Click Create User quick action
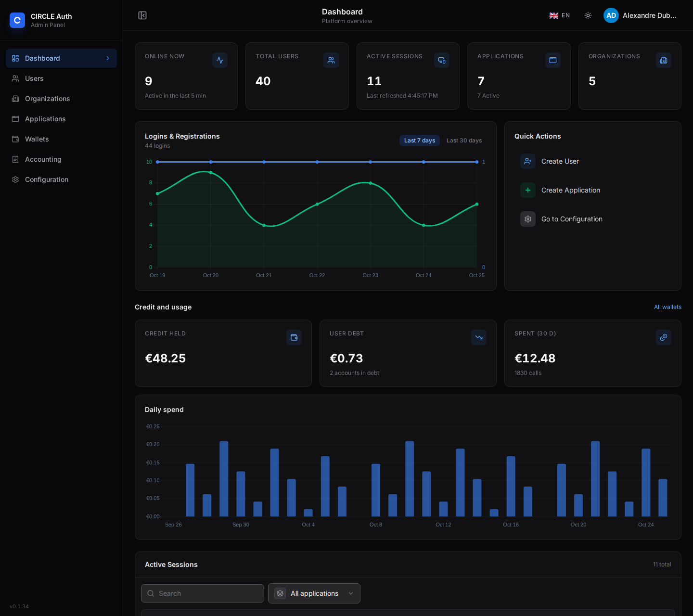 coord(593,161)
